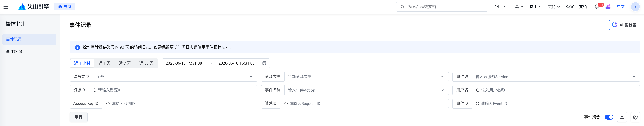Select the 近 1 天 time range
Viewport: 644px width, 126px height.
coord(105,63)
